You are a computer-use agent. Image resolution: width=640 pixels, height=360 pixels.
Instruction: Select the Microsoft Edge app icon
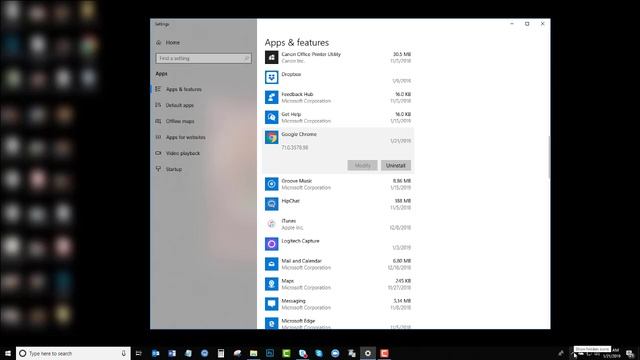point(271,323)
